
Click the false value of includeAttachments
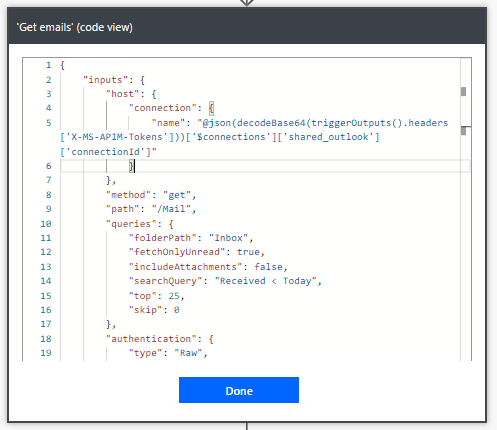click(268, 267)
